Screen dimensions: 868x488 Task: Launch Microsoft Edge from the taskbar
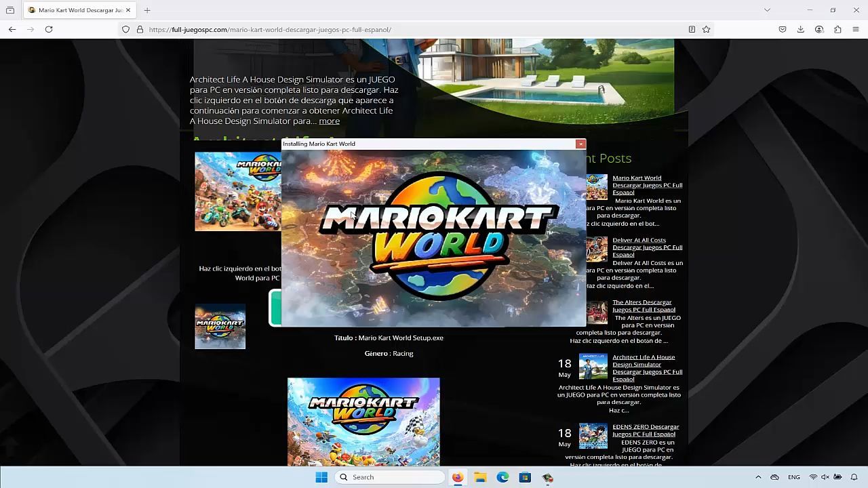pyautogui.click(x=502, y=477)
